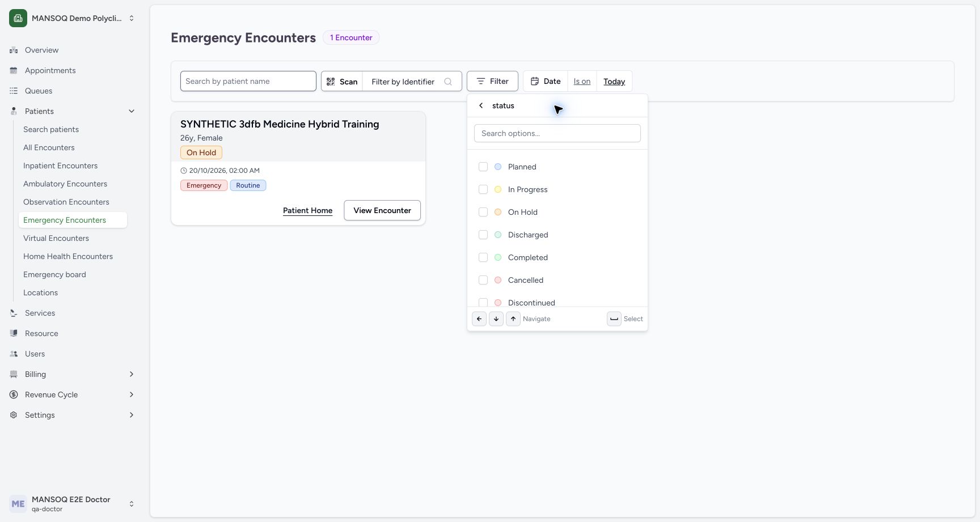Check the Cancelled status checkbox
This screenshot has height=522, width=980.
pos(483,280)
